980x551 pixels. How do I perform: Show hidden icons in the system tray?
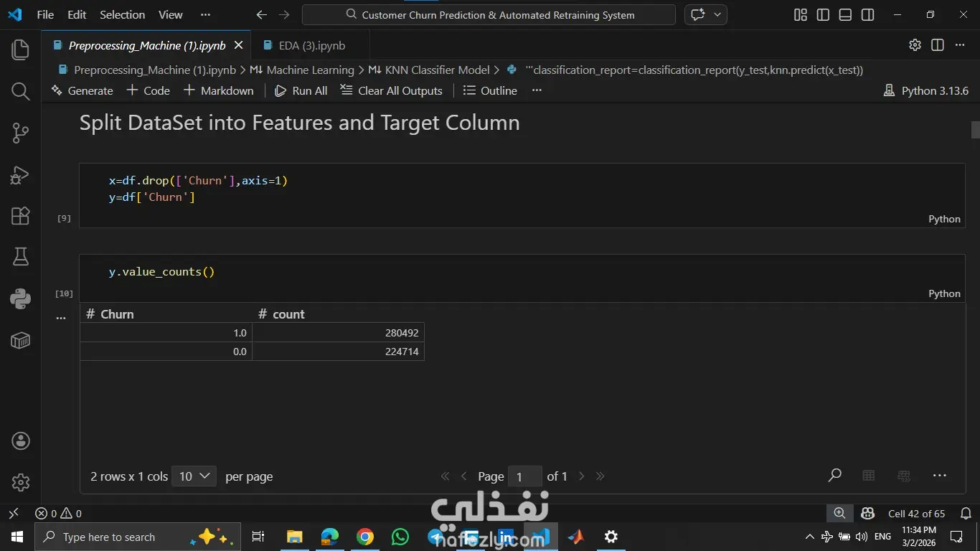810,537
